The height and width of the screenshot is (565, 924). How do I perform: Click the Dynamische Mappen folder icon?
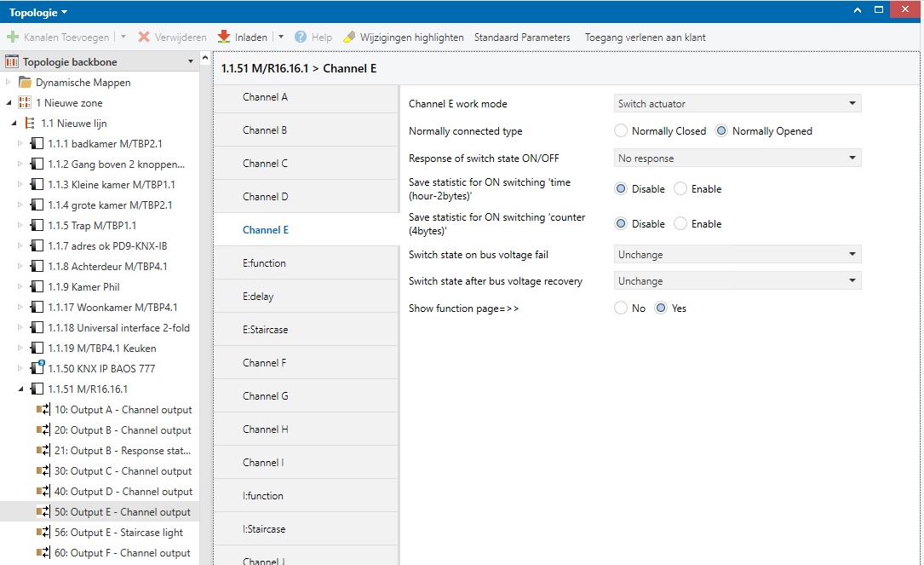point(26,83)
